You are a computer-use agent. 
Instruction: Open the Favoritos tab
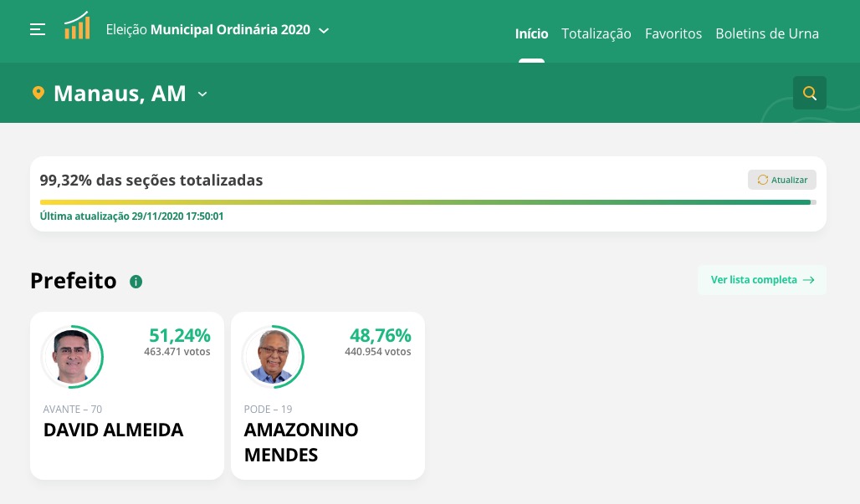(x=673, y=34)
